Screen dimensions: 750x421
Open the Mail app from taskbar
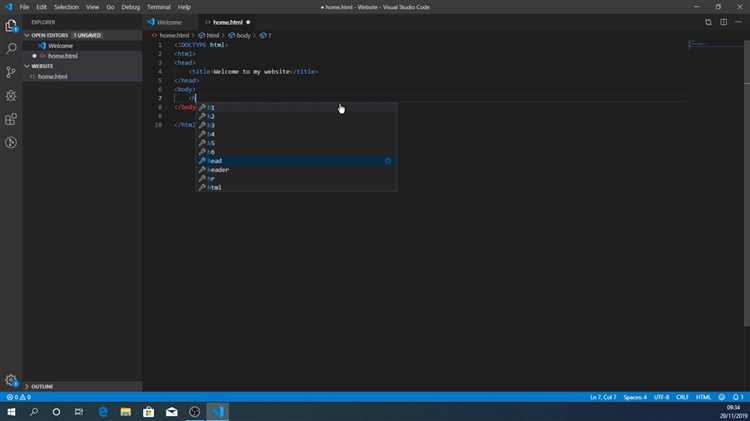pos(172,412)
